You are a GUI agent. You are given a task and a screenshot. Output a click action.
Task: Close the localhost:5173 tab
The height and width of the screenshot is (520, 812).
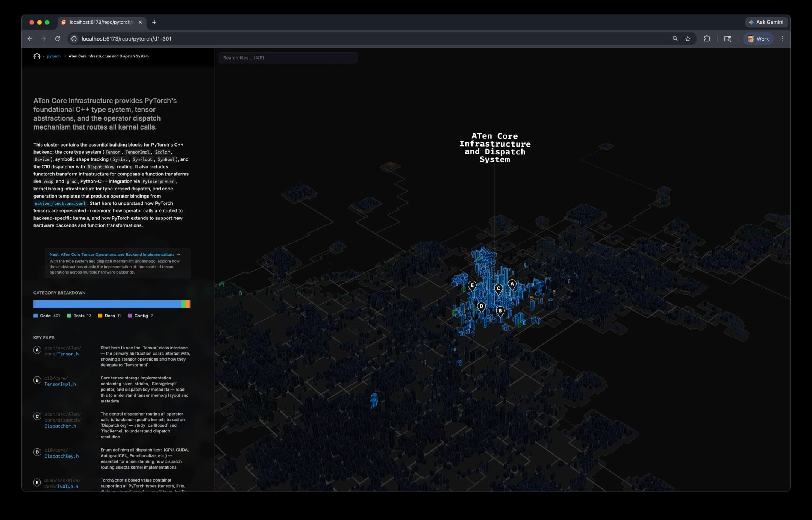coord(140,22)
